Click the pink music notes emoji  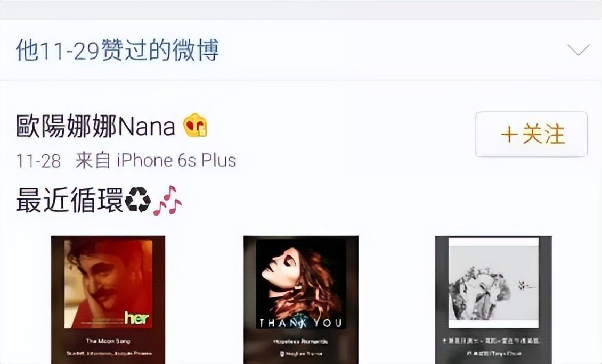(x=167, y=200)
